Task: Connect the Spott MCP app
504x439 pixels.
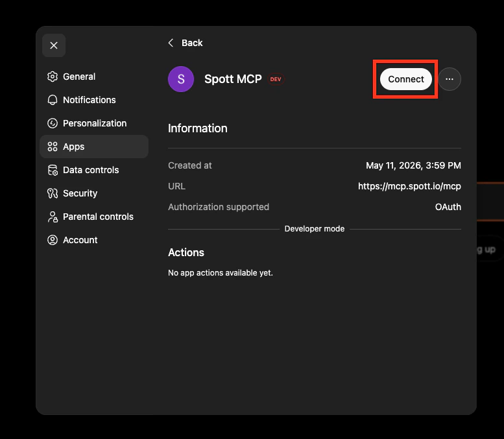Action: click(x=406, y=79)
